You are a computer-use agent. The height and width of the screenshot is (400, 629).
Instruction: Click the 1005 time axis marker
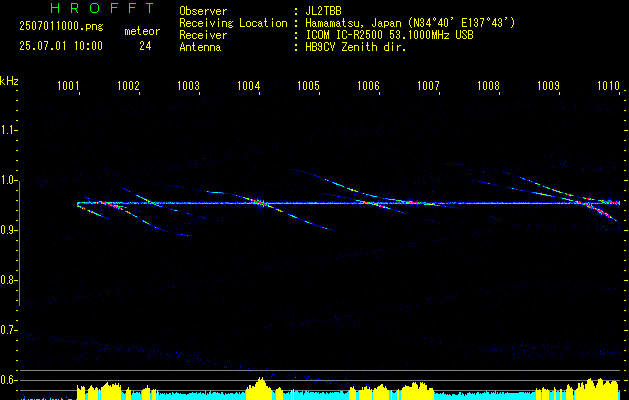click(308, 85)
